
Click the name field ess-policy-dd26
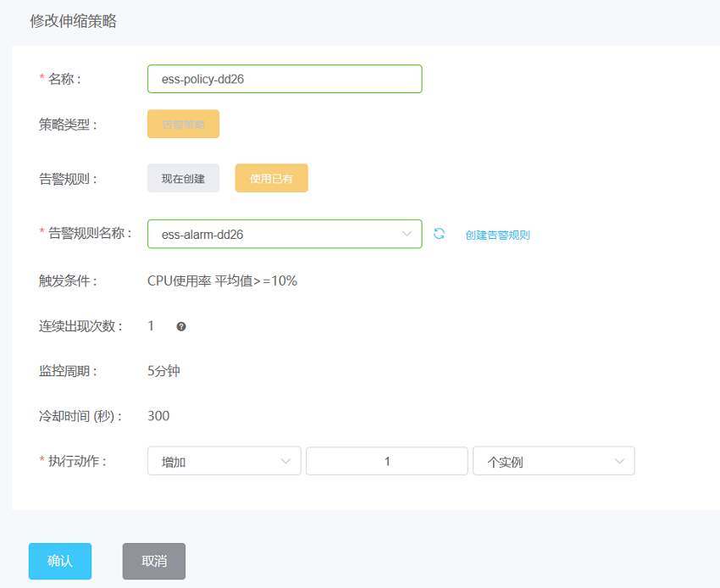(285, 79)
